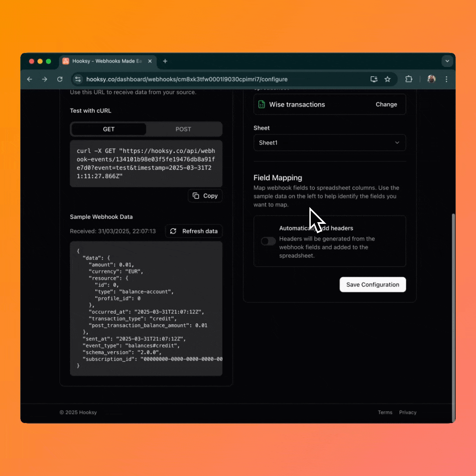Click the "profile_id": 0 line
The image size is (476, 476).
pyautogui.click(x=118, y=299)
